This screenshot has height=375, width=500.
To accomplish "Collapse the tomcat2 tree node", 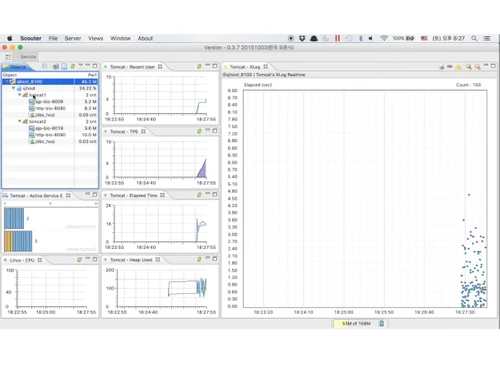I will (19, 121).
